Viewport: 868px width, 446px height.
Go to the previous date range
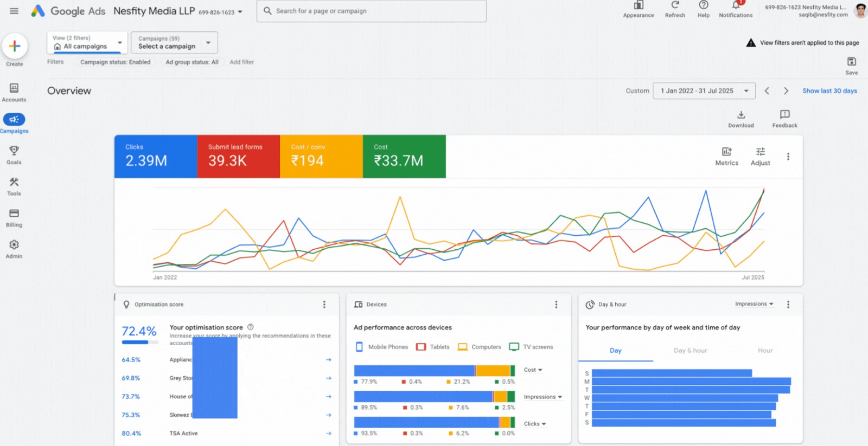[767, 91]
